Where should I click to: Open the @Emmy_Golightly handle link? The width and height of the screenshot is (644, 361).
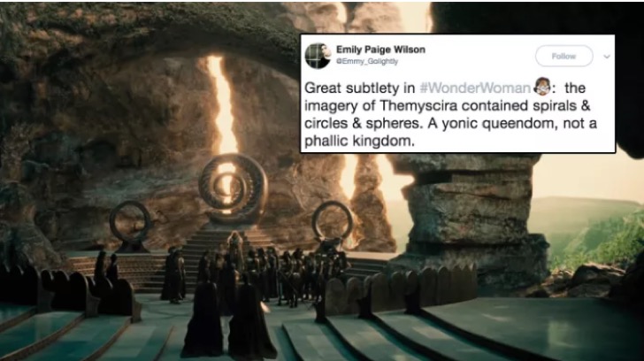[x=367, y=61]
